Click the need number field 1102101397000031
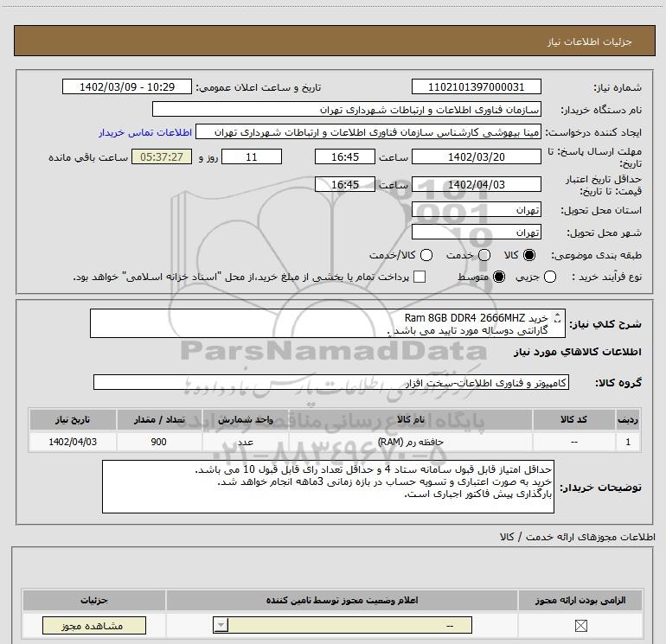Image resolution: width=666 pixels, height=644 pixels. [476, 87]
